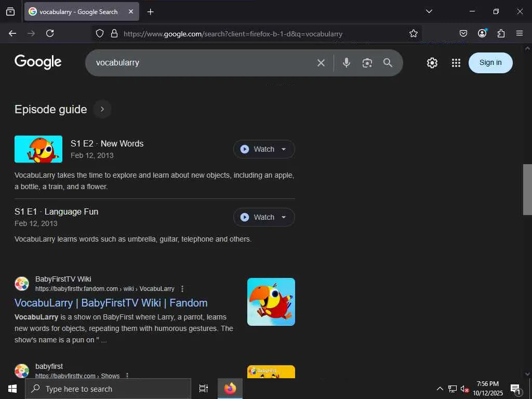Start search by voice microphone
This screenshot has height=399, width=532.
pyautogui.click(x=347, y=63)
